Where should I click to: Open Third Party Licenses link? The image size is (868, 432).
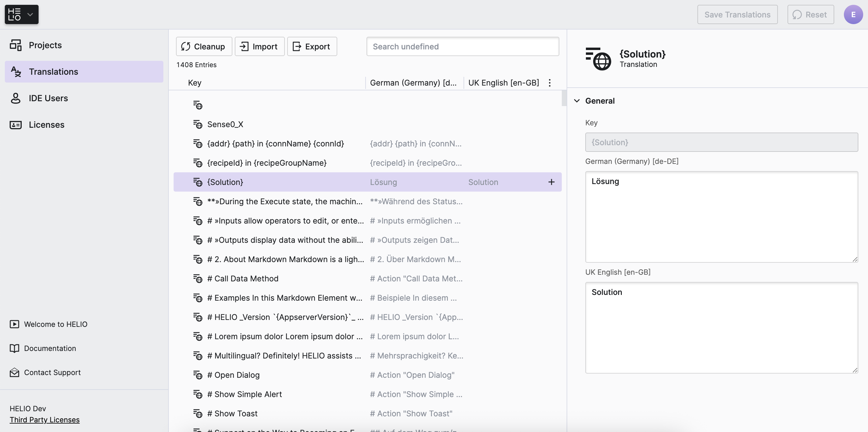(x=45, y=420)
